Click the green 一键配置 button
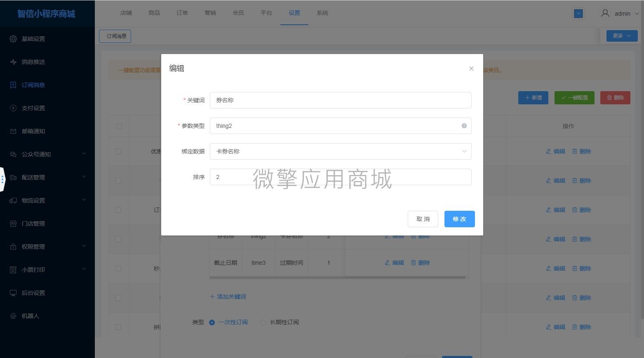This screenshot has height=358, width=644. (x=574, y=98)
